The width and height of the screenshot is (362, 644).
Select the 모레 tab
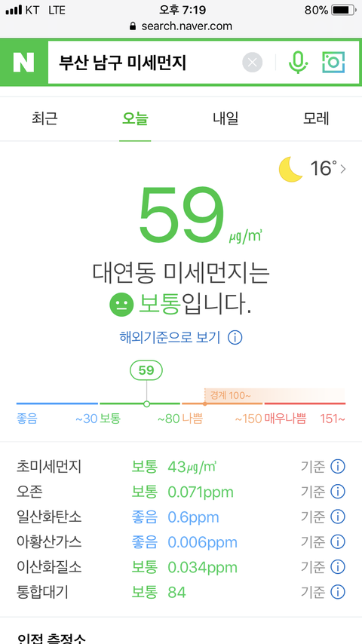point(316,118)
